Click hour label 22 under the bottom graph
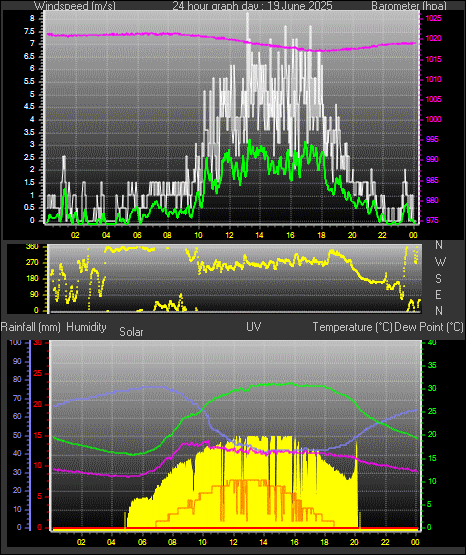The image size is (466, 555). click(x=385, y=542)
